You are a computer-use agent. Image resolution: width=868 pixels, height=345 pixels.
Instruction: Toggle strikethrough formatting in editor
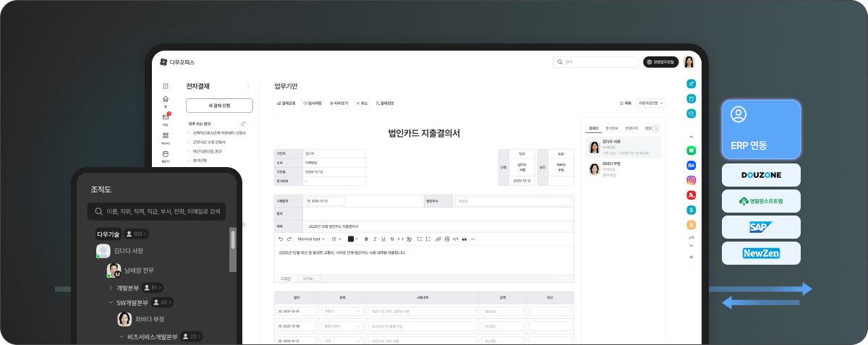click(x=392, y=239)
